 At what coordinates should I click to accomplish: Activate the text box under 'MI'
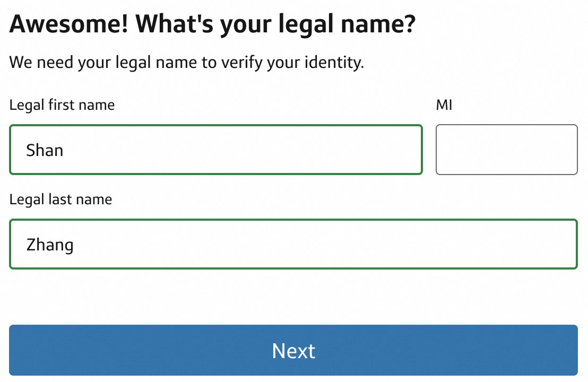pos(506,150)
